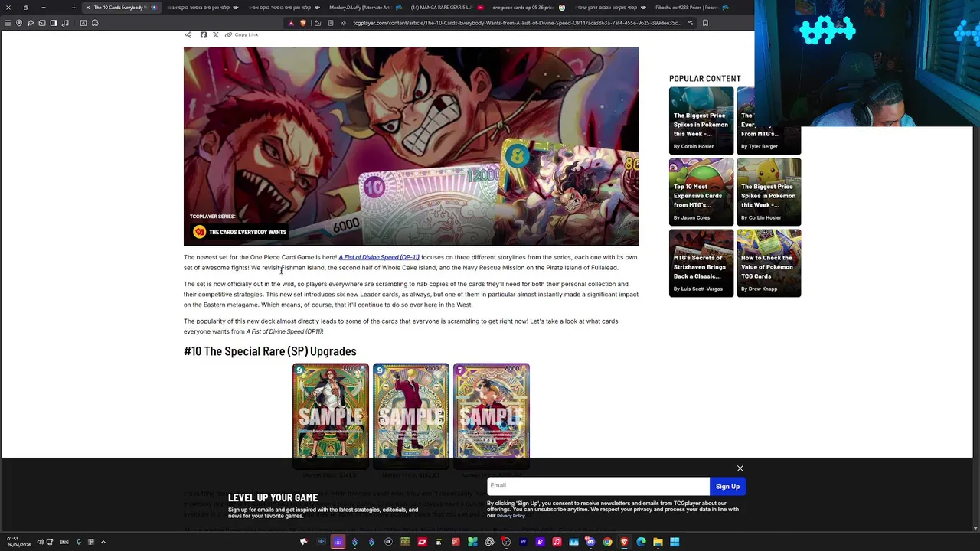Open the Windows Start button
Screen dimensions: 980x551
pos(675,542)
